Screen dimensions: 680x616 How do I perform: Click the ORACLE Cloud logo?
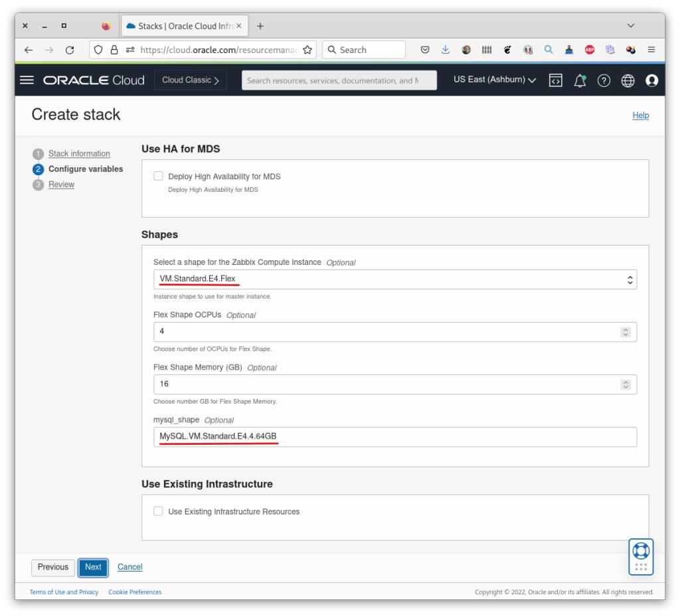coord(94,80)
